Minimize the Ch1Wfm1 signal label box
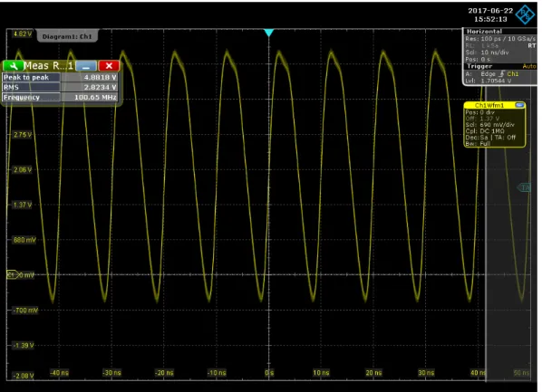 click(519, 105)
